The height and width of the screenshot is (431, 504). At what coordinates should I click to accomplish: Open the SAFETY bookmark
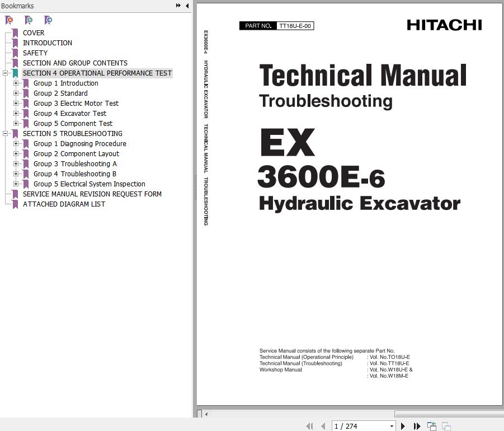35,53
